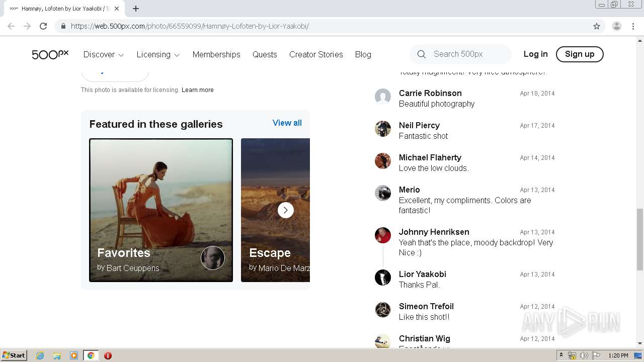The height and width of the screenshot is (362, 644).
Task: View all featured galleries
Action: point(287,123)
